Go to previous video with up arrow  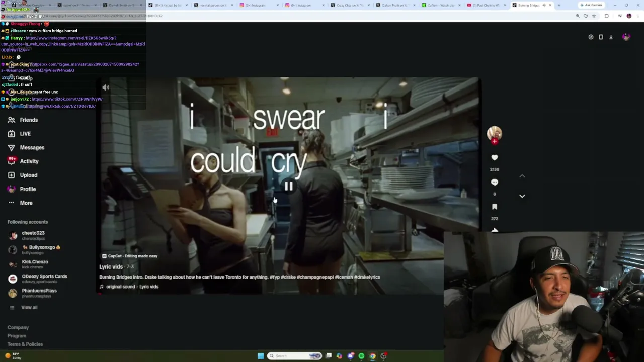(522, 176)
